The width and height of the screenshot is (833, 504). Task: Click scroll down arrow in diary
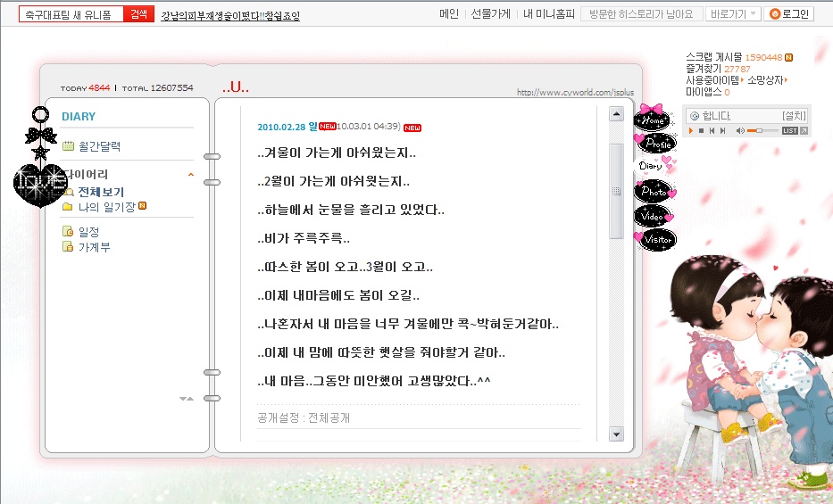coord(616,434)
